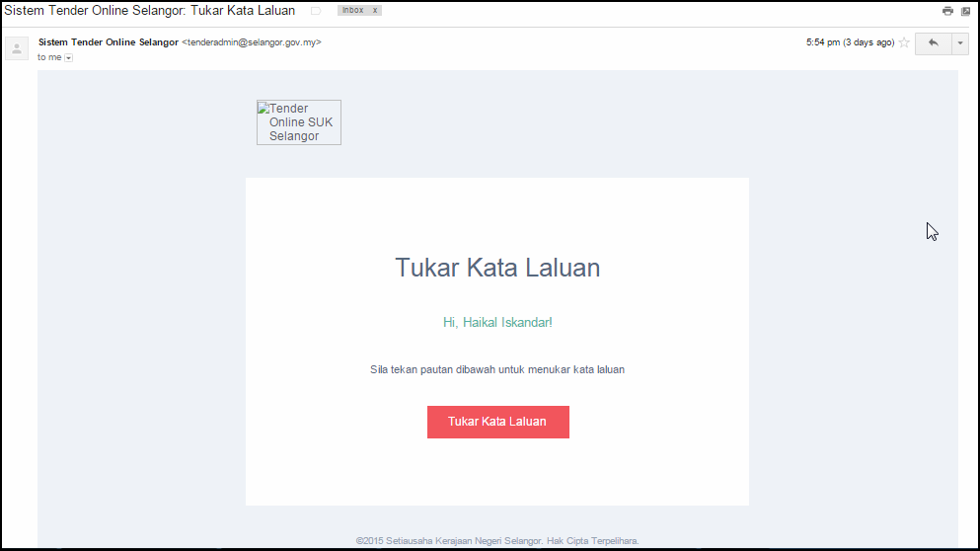Click the 'Sila tekan pautan dibawah' instruction text
The width and height of the screenshot is (980, 551).
497,369
